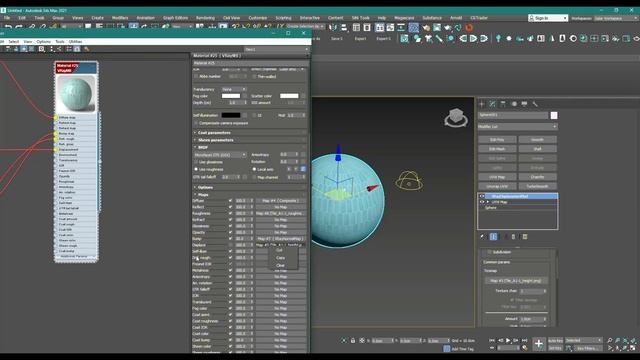Click Play Animation button
The image size is (640, 360).
(508, 340)
